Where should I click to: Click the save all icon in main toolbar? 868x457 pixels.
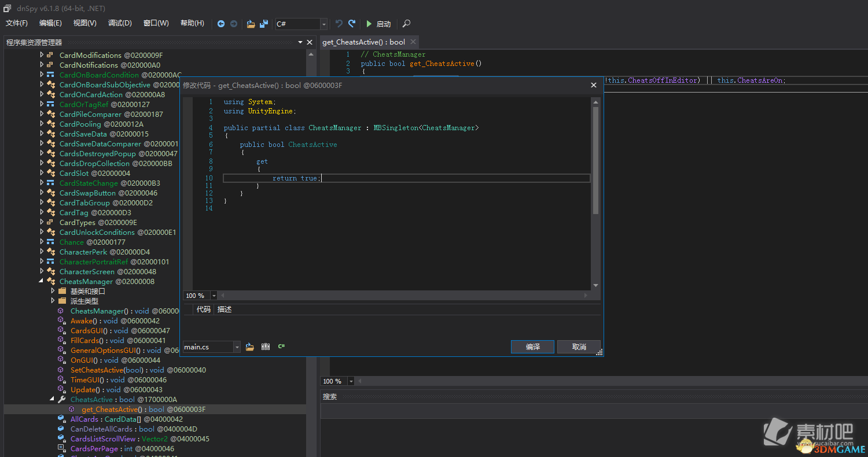coord(264,24)
